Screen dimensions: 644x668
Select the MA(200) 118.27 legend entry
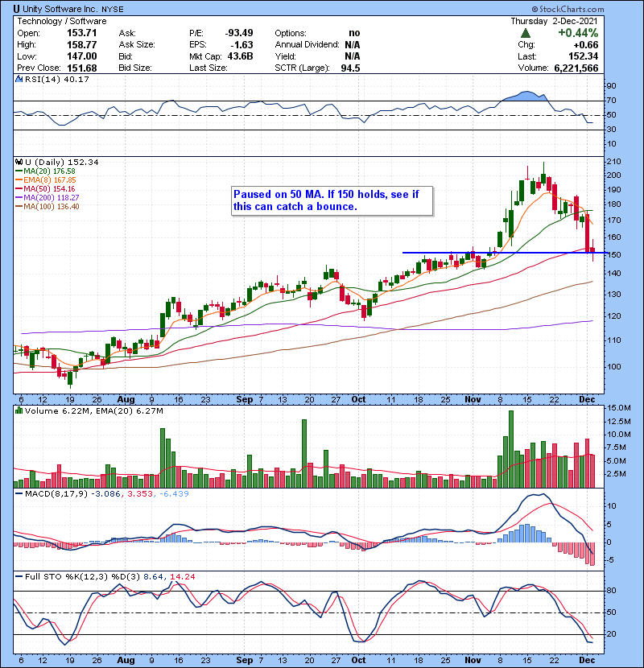[47, 198]
